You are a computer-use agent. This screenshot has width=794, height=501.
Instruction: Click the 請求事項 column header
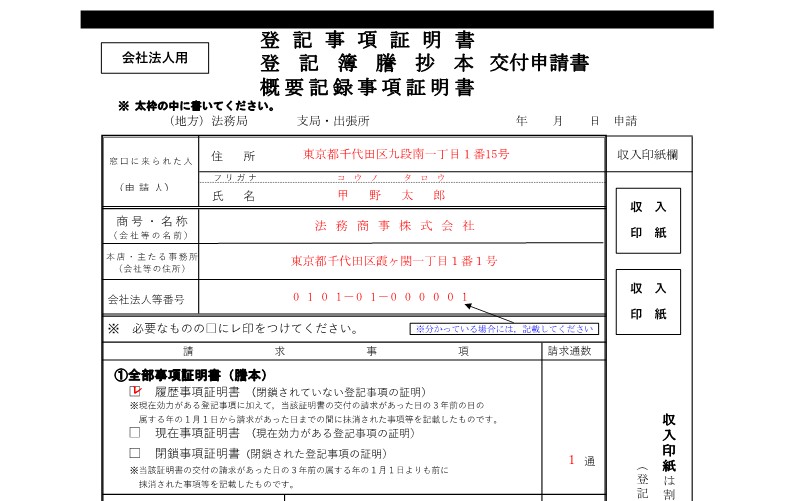coord(326,351)
